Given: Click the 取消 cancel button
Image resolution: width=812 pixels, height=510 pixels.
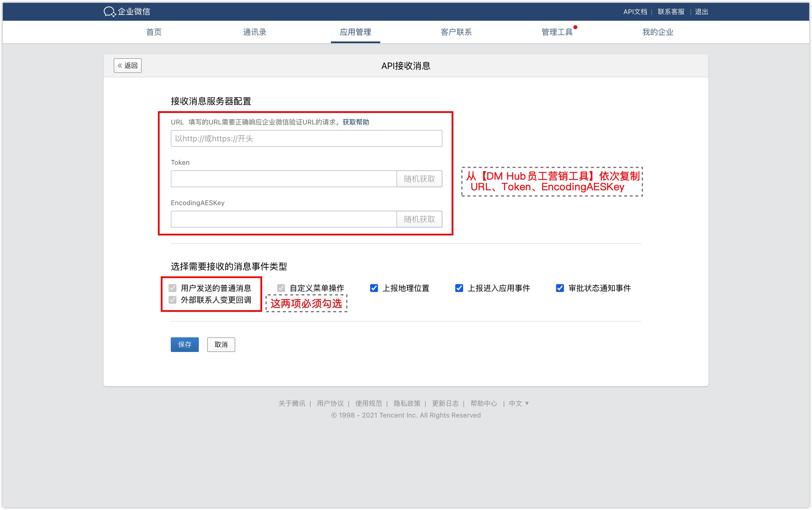Looking at the screenshot, I should pos(221,344).
